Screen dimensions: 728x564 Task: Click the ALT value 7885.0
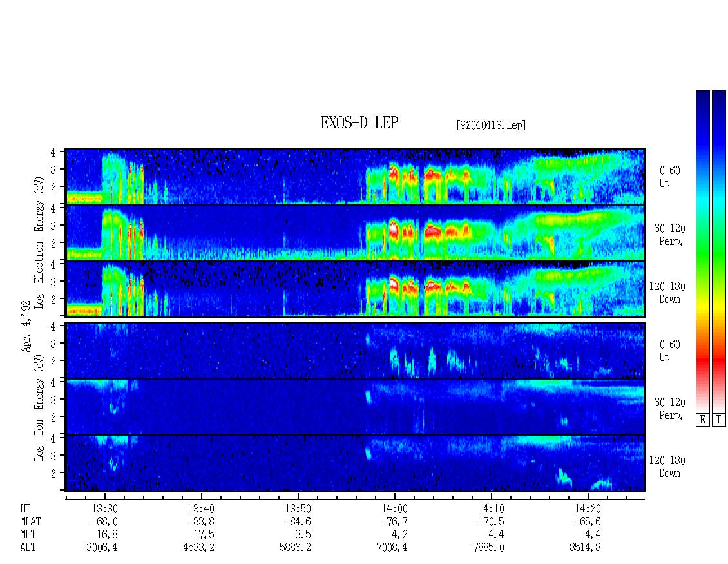488,548
